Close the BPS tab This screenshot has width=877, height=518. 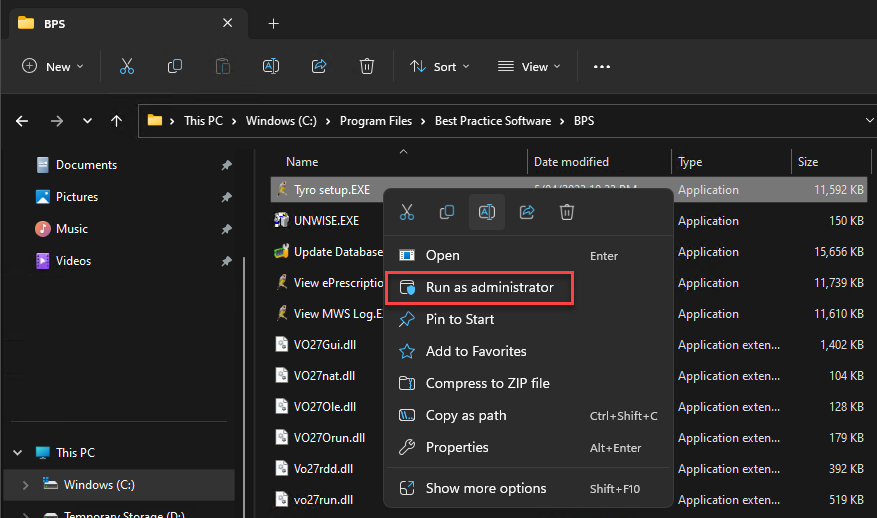pos(228,23)
